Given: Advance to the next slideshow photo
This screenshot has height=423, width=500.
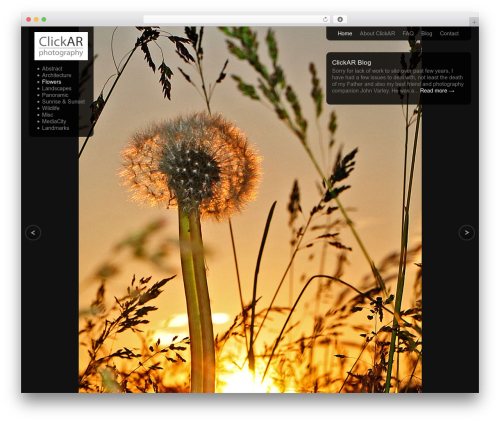Looking at the screenshot, I should tap(467, 233).
